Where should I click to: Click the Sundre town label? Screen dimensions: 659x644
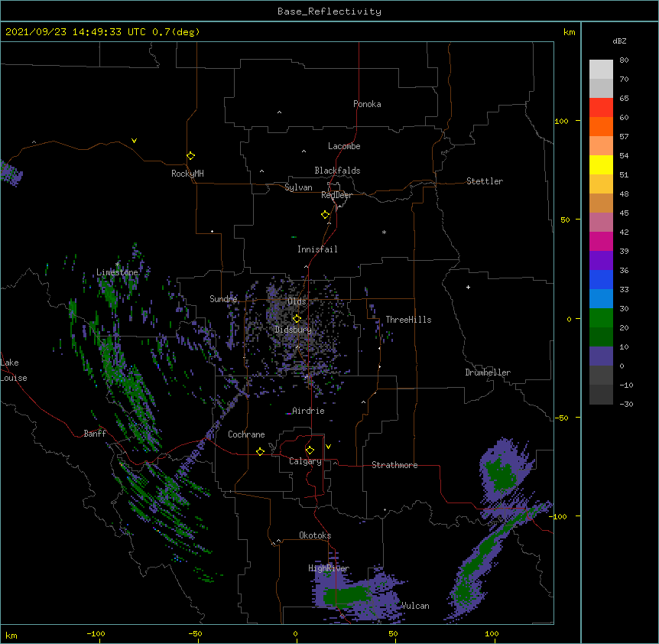[223, 299]
